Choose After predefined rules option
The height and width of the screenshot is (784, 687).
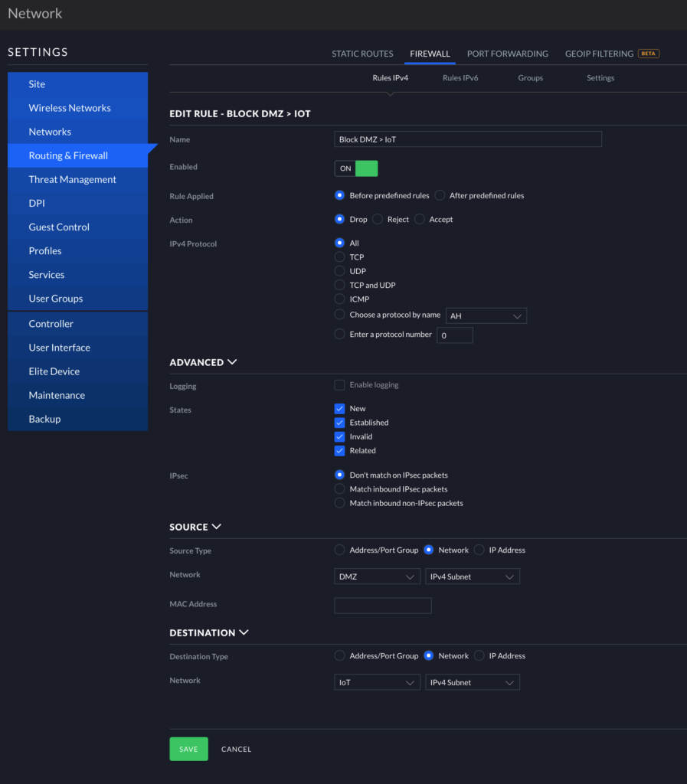440,196
